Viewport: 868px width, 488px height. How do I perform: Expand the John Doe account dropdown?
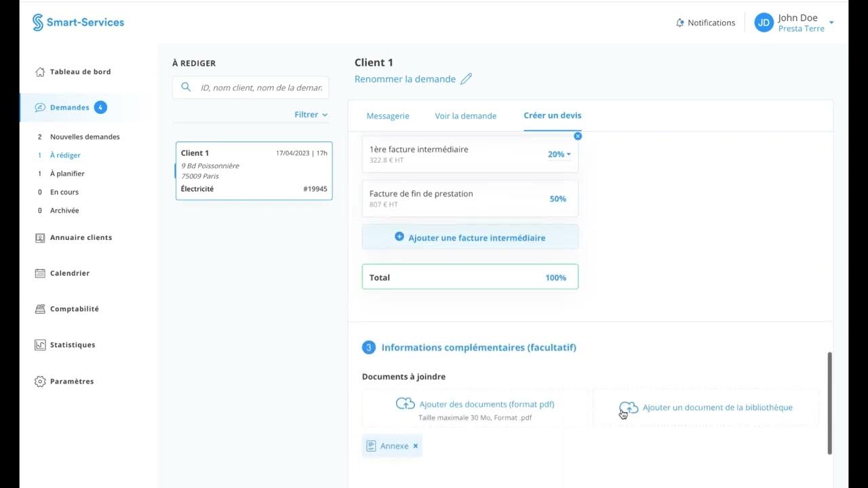[831, 23]
